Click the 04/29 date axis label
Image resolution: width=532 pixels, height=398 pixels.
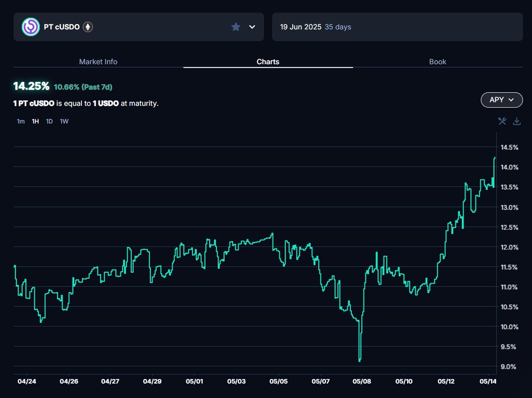tap(152, 381)
